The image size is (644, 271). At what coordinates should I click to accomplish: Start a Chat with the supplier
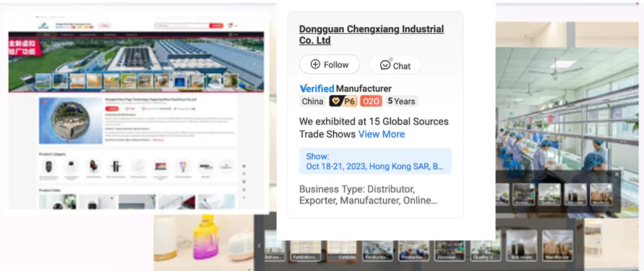coord(395,65)
